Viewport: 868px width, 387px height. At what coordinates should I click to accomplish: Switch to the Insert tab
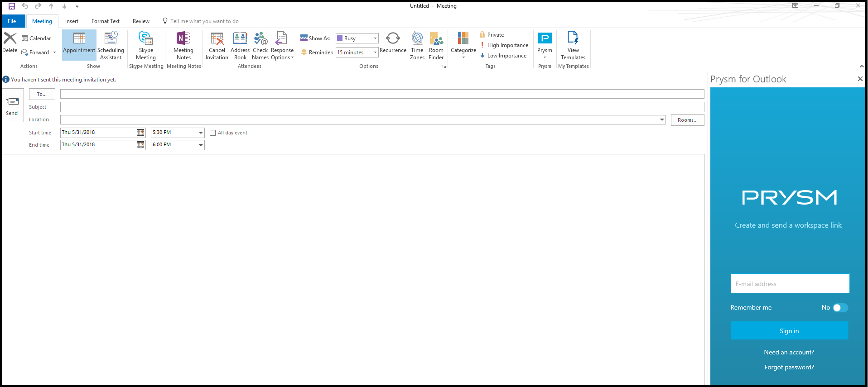72,21
